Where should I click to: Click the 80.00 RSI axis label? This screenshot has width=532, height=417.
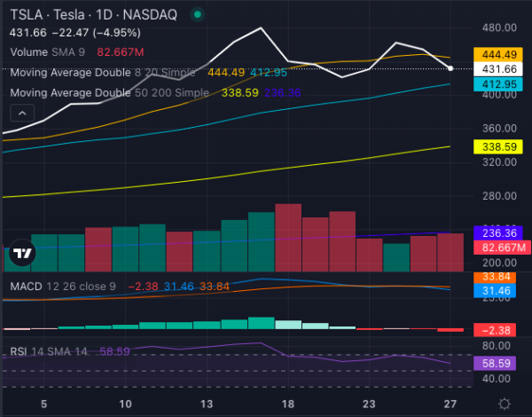click(496, 346)
